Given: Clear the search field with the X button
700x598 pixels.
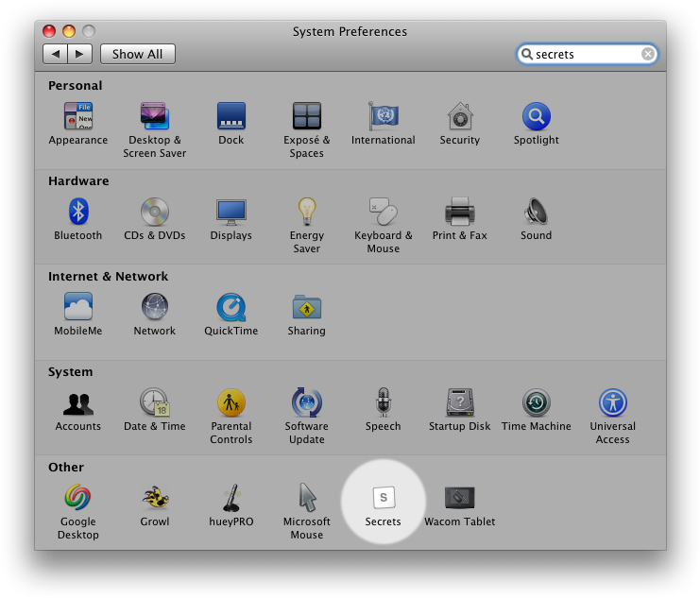Looking at the screenshot, I should [648, 54].
